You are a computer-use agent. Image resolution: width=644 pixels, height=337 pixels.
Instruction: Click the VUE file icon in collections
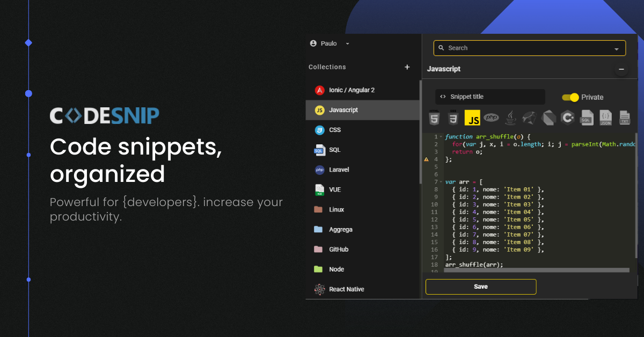[319, 189]
